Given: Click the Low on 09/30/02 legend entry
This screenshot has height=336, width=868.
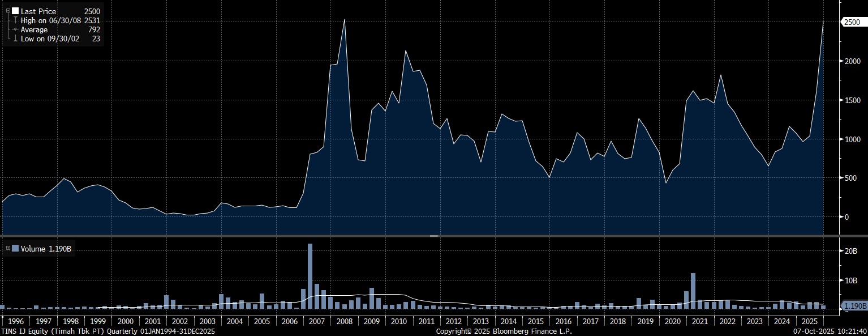Looking at the screenshot, I should [x=50, y=39].
